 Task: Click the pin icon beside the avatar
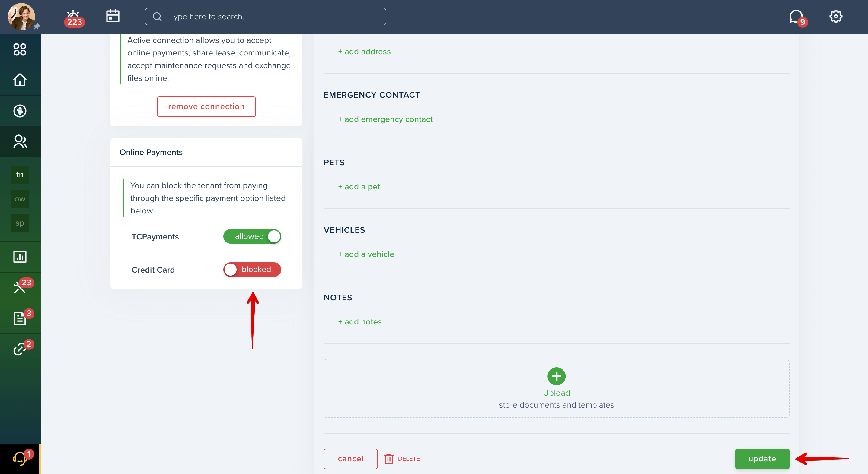pos(37,26)
